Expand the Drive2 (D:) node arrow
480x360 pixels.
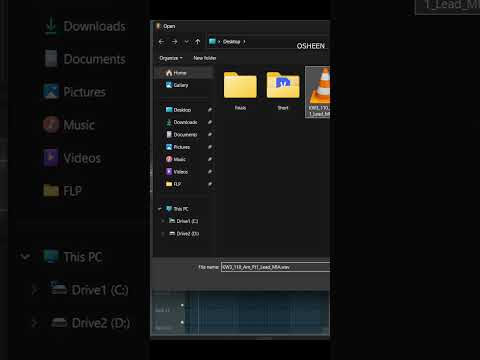(x=163, y=234)
